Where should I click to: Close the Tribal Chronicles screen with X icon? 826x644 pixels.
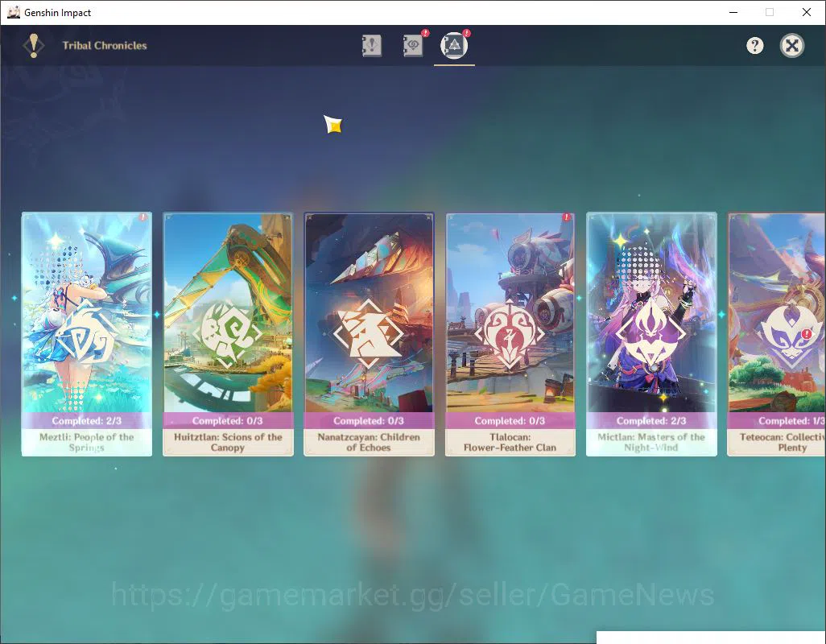tap(791, 46)
